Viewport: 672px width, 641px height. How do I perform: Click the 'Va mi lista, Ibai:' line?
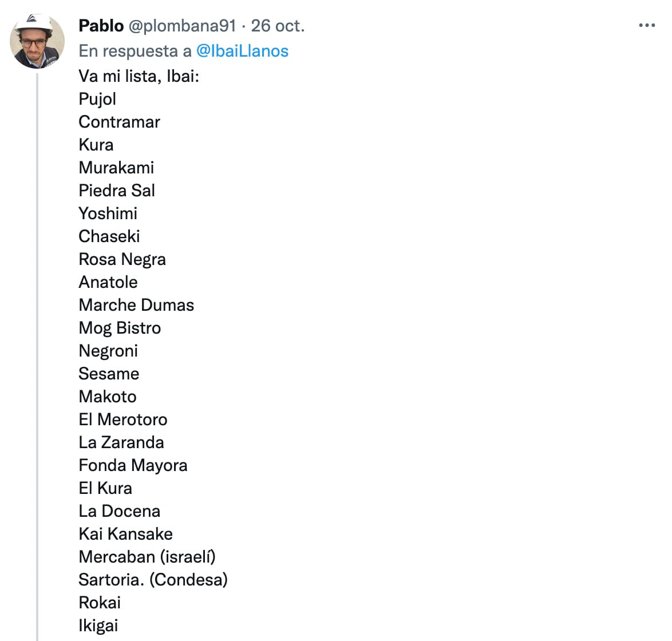[x=139, y=76]
